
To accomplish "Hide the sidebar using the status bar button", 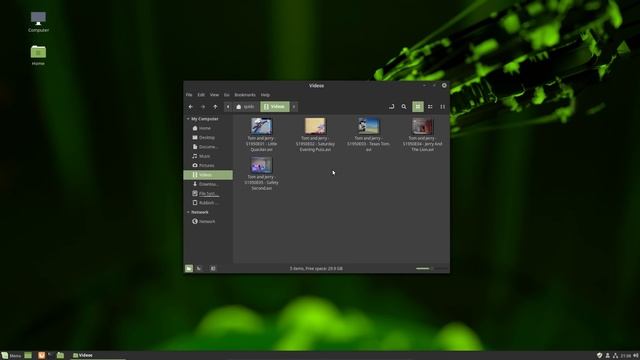I will click(x=213, y=268).
